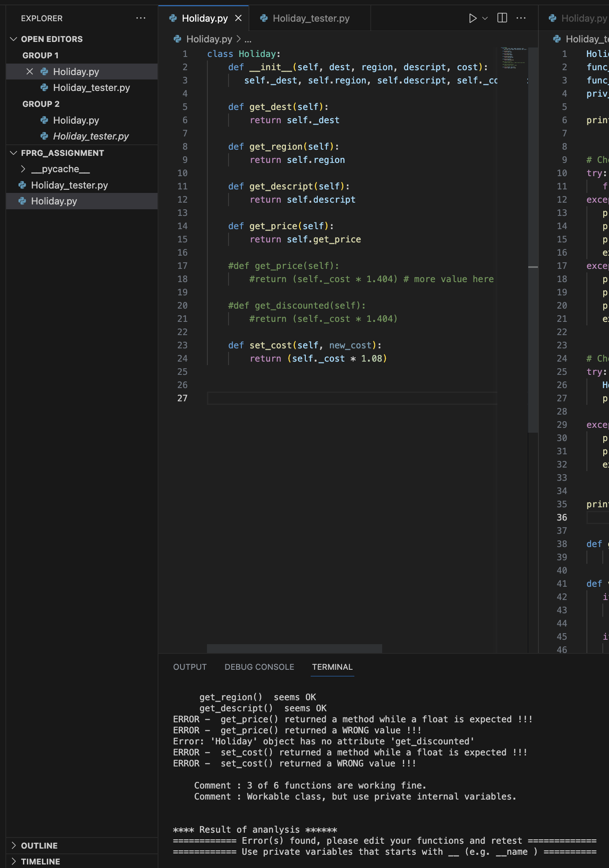Close the Holiday.py editor tab
609x868 pixels.
(238, 18)
